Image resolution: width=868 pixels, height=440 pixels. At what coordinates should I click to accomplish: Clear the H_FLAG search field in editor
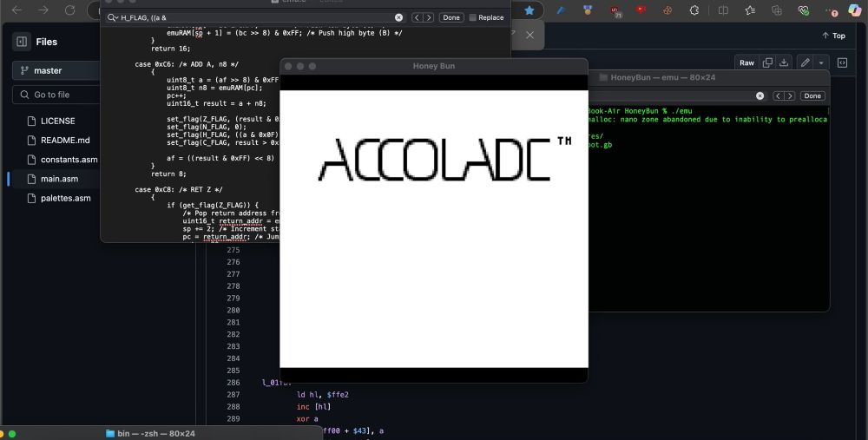click(398, 17)
